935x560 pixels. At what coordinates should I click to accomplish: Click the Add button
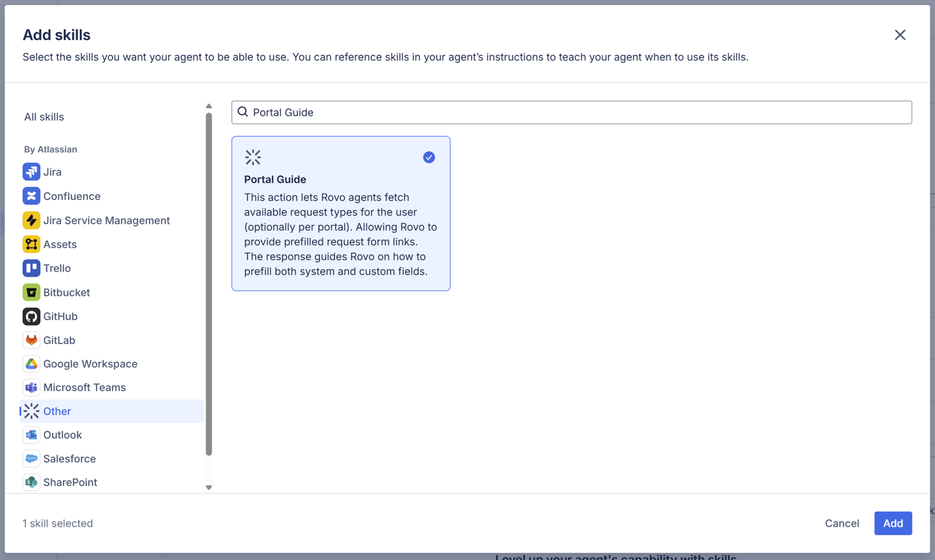point(893,523)
